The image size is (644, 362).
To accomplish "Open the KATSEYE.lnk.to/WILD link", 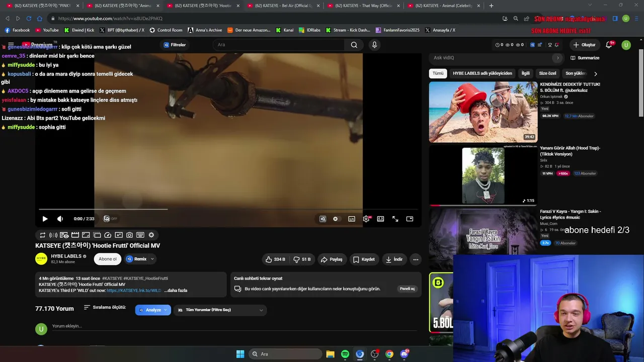I will (134, 291).
